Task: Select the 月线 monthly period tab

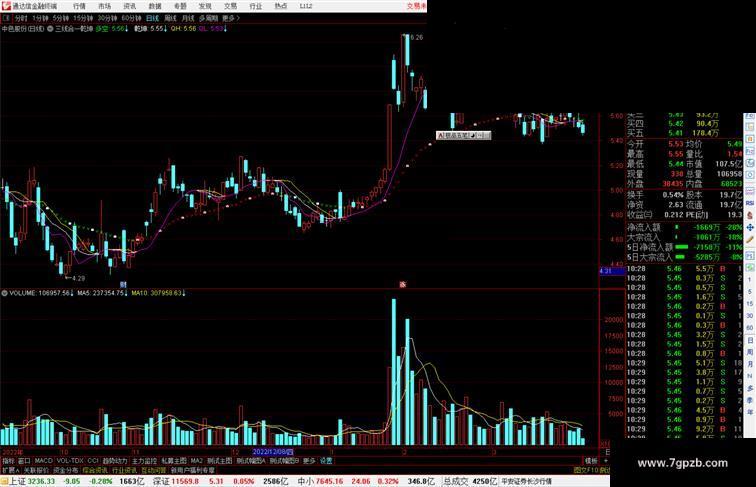Action: point(188,18)
